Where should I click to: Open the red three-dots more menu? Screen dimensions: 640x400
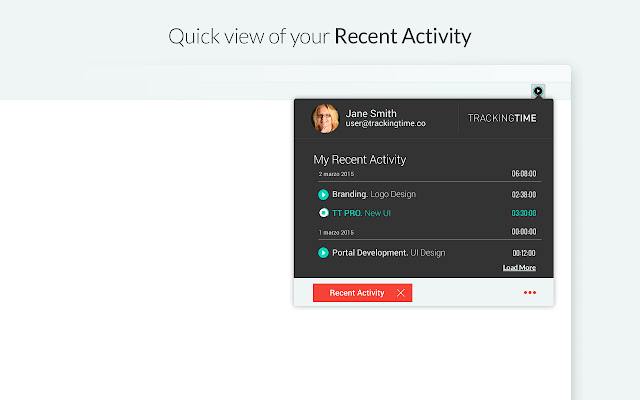(530, 293)
